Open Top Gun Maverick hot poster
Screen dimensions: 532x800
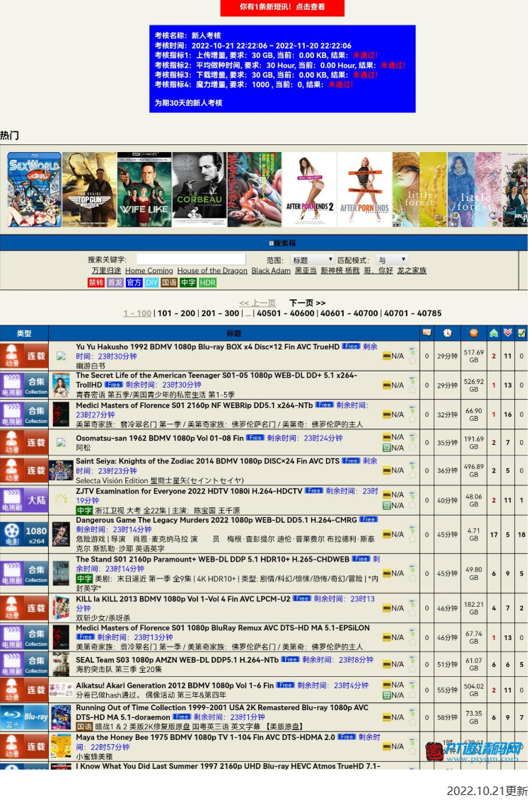click(x=89, y=190)
